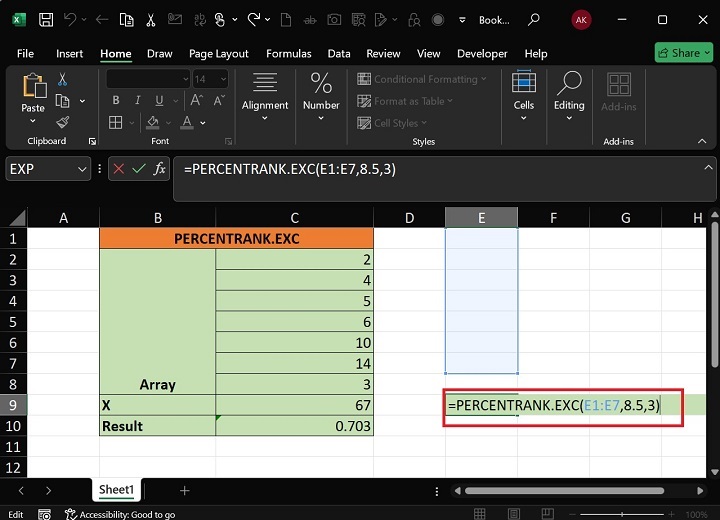Open the Developer tab
Image resolution: width=720 pixels, height=520 pixels.
(482, 54)
